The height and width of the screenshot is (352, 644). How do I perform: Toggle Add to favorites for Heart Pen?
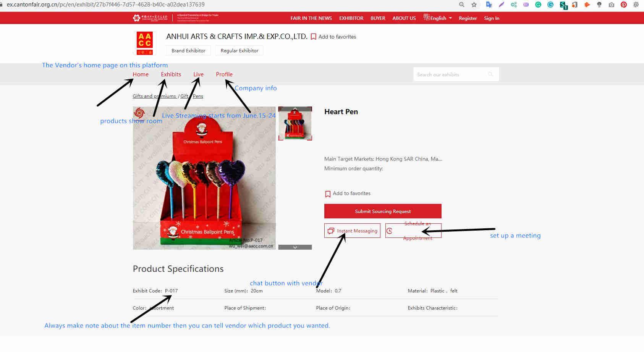[x=348, y=194]
